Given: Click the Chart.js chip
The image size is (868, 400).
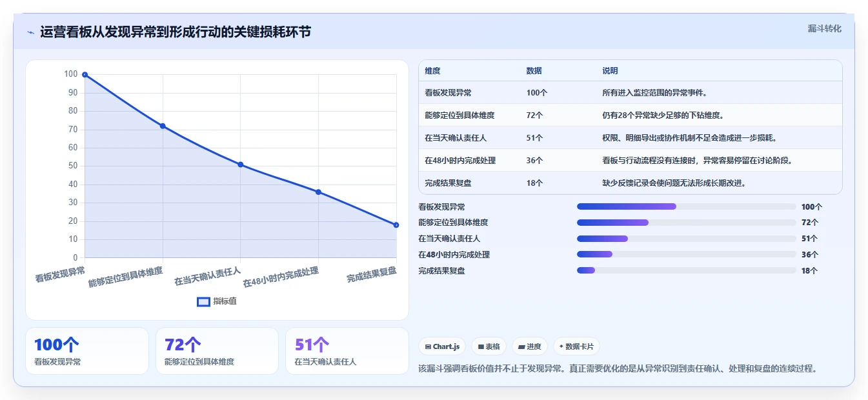Looking at the screenshot, I should 442,346.
